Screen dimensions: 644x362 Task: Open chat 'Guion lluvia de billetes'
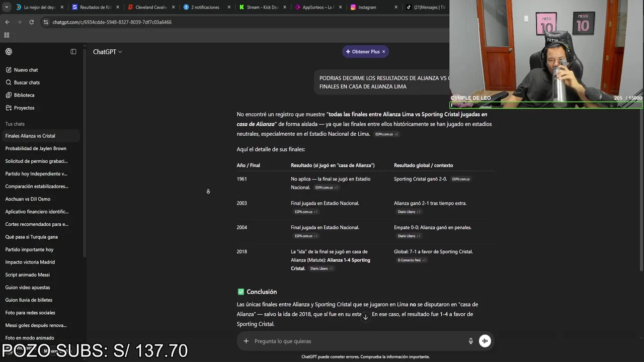tap(40, 300)
